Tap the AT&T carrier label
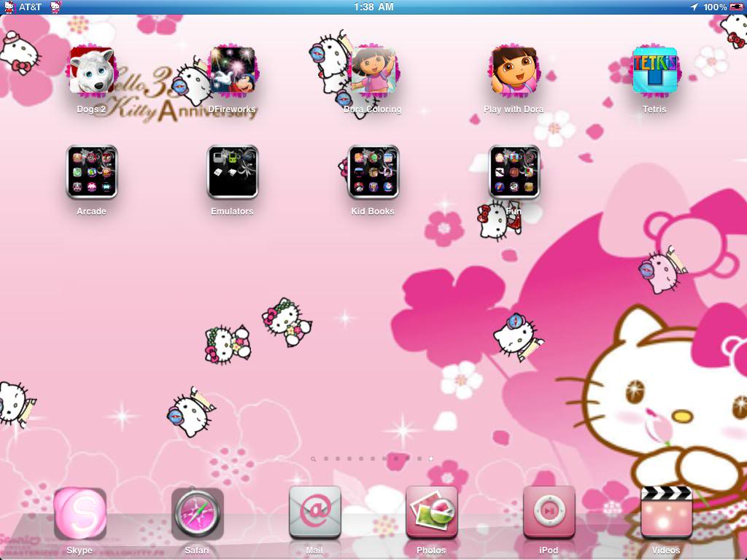This screenshot has height=560, width=747. [x=30, y=7]
